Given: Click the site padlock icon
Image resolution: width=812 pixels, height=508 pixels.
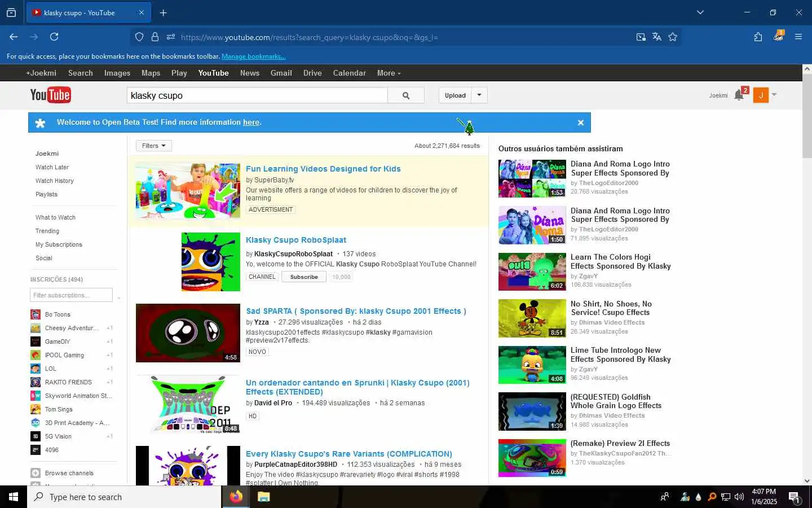Looking at the screenshot, I should [x=155, y=37].
